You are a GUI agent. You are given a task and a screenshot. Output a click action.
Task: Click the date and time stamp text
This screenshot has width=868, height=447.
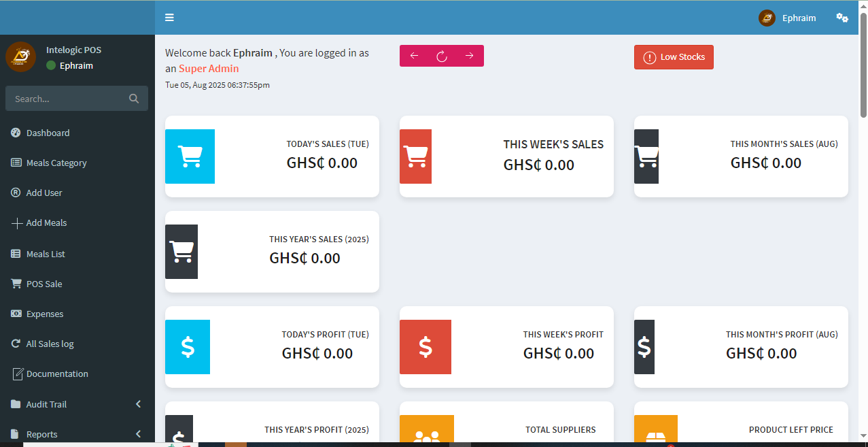pyautogui.click(x=218, y=85)
